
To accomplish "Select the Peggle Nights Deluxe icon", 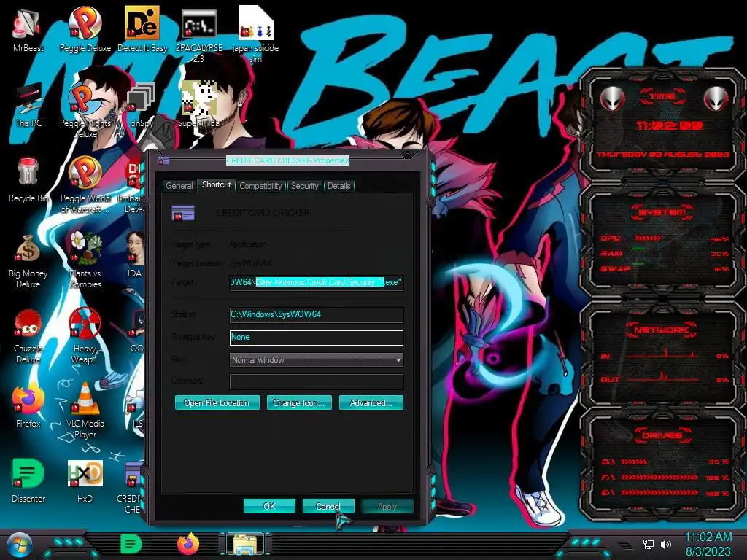I will (x=85, y=109).
